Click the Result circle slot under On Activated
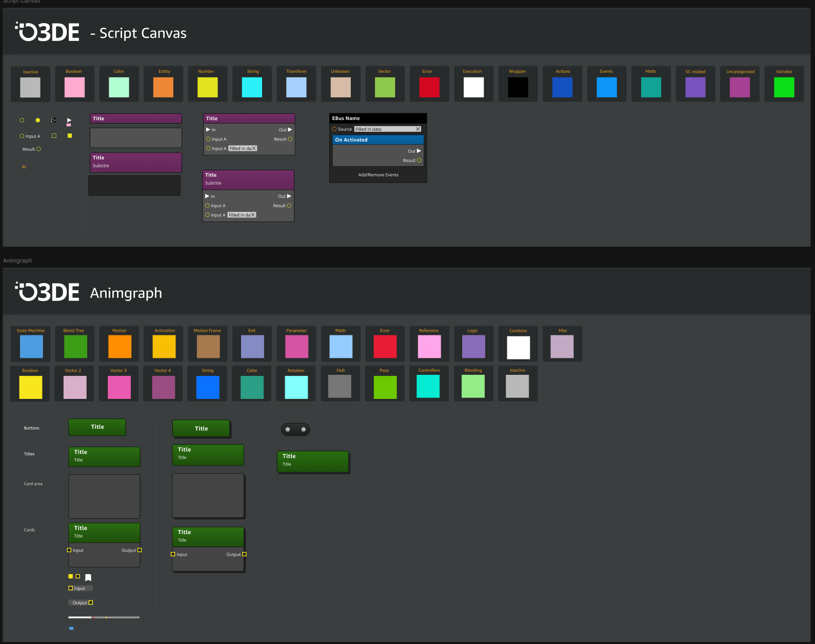The height and width of the screenshot is (644, 815). (x=419, y=160)
